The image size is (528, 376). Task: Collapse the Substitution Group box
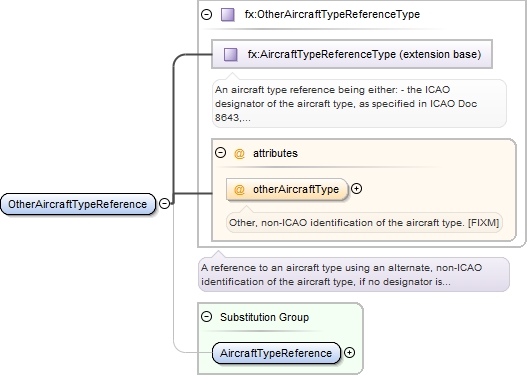[206, 317]
